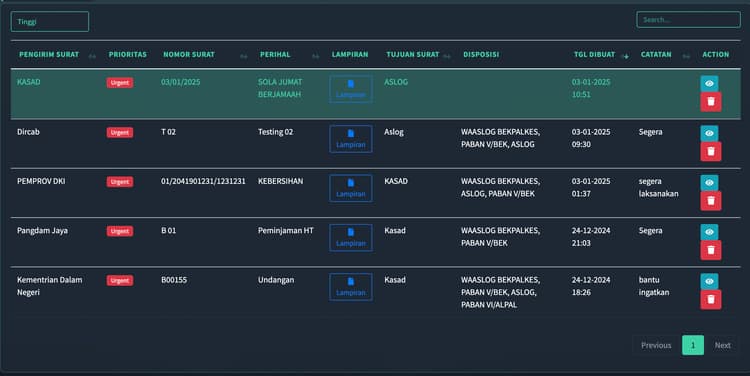
Task: Click catatan 'segera laksanakan'
Action: [659, 188]
